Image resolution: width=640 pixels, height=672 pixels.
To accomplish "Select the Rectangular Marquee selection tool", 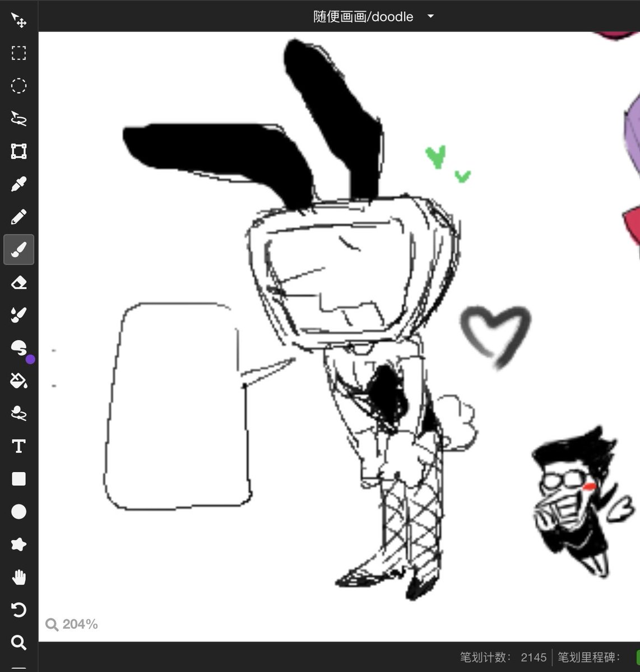I will [18, 53].
